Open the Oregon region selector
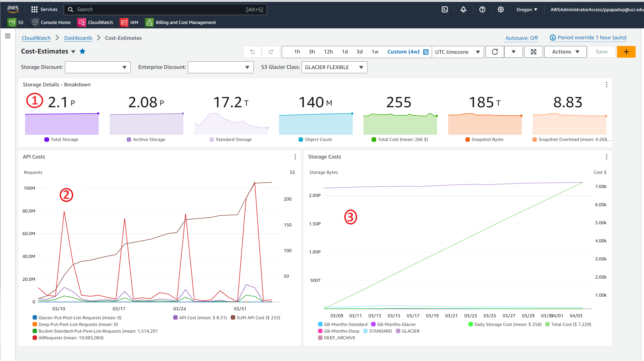This screenshot has width=644, height=361. [527, 9]
